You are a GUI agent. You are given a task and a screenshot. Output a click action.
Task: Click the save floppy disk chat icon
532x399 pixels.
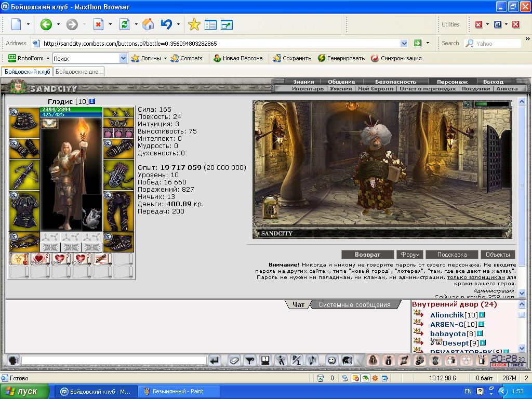pos(265,361)
